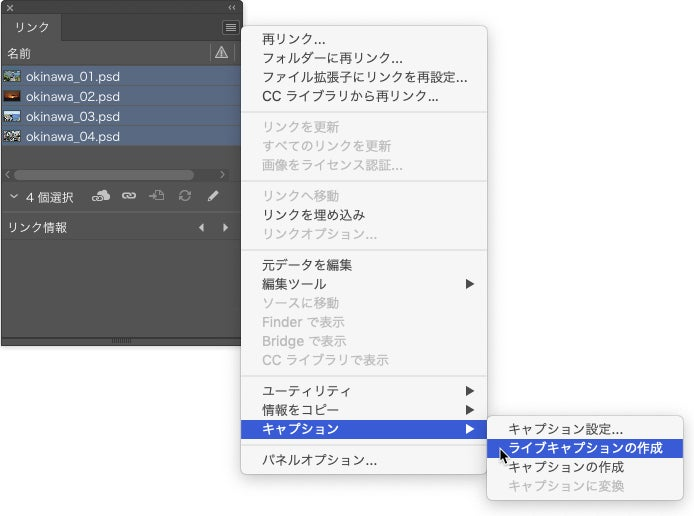Select the okinawa_04.psd thumbnail
The image size is (694, 516).
[x=12, y=136]
